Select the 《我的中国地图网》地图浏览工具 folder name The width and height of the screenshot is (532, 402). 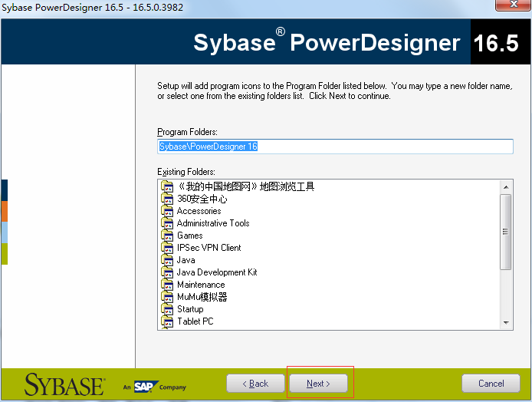point(246,186)
